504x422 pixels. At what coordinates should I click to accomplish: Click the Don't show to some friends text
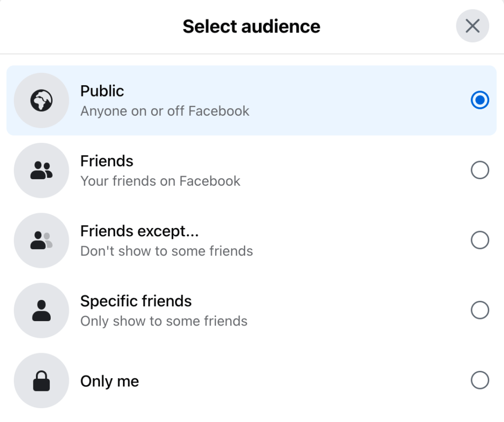tap(167, 252)
